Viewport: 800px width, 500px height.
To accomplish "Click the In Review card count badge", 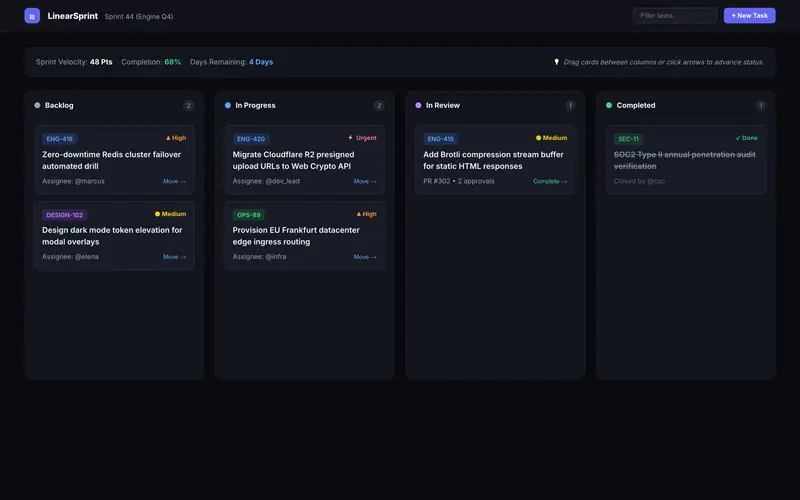I will point(570,106).
